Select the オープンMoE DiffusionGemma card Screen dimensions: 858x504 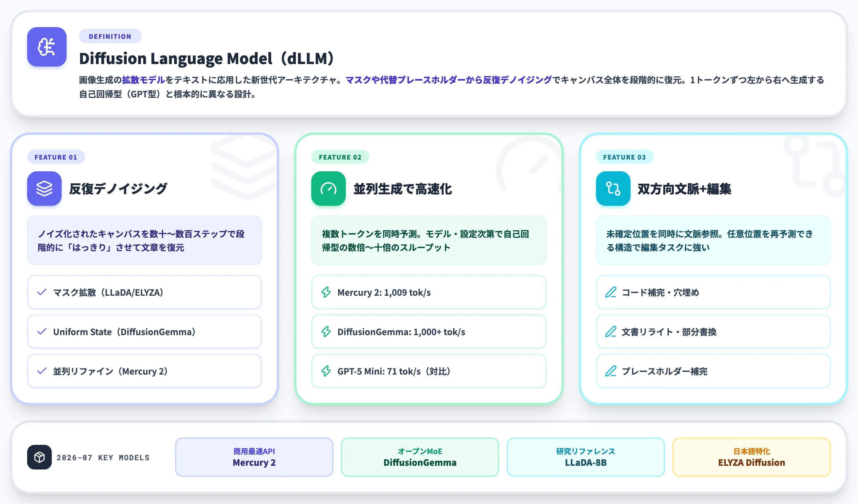pos(420,457)
